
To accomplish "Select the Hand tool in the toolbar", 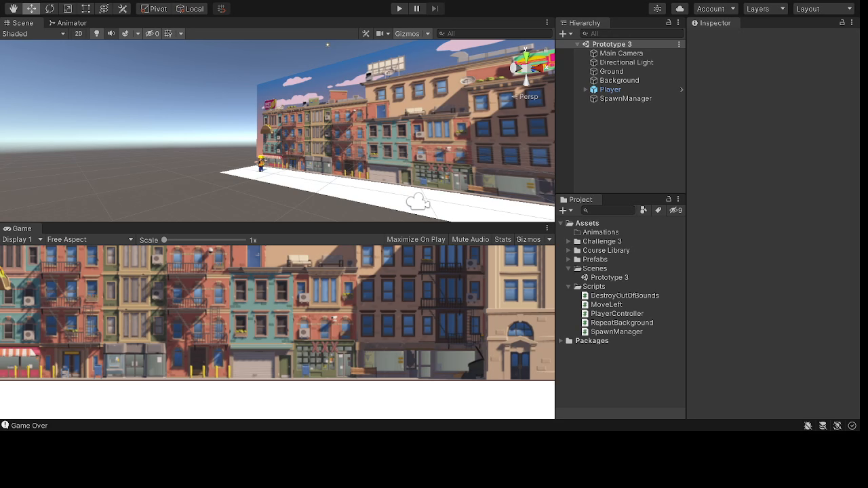I will click(14, 9).
